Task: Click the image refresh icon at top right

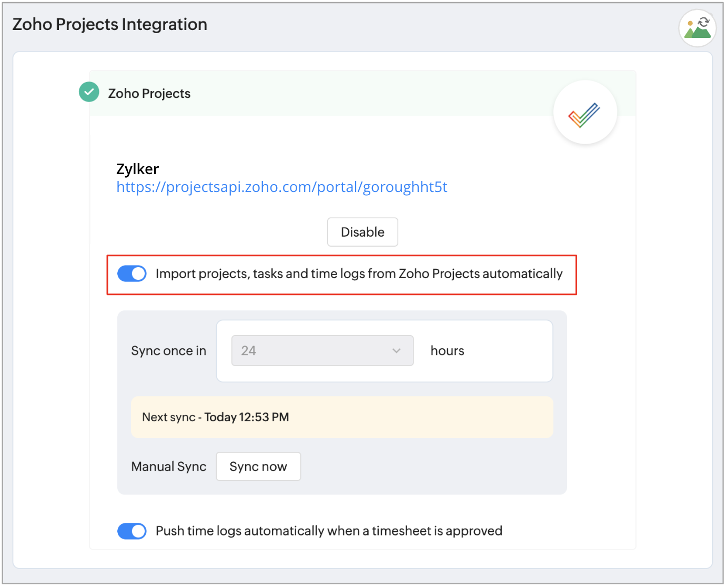Action: point(697,28)
